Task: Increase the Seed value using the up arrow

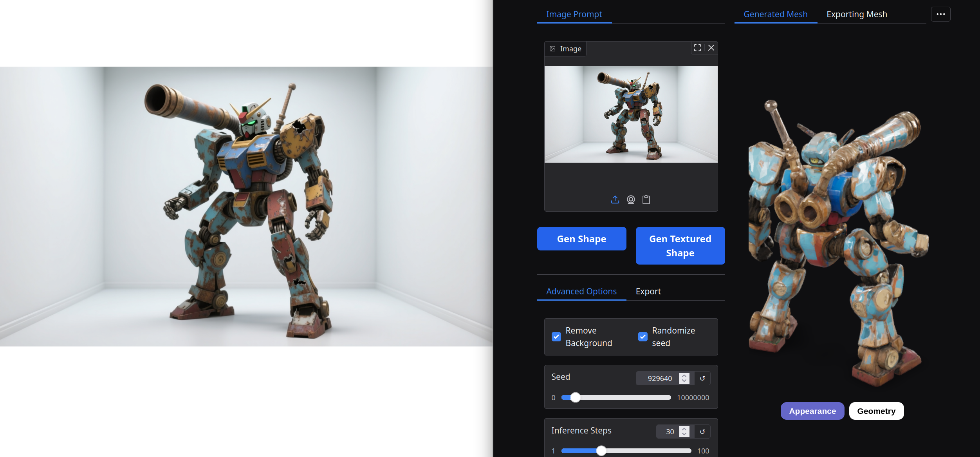Action: pyautogui.click(x=684, y=375)
